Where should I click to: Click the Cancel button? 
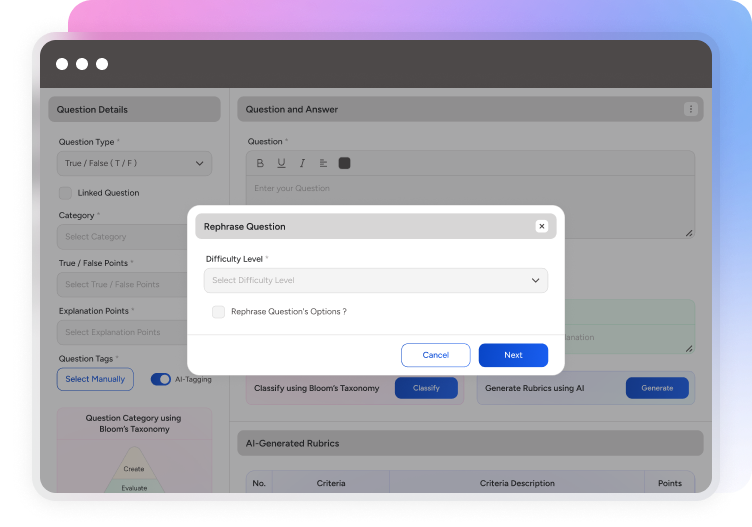click(435, 355)
